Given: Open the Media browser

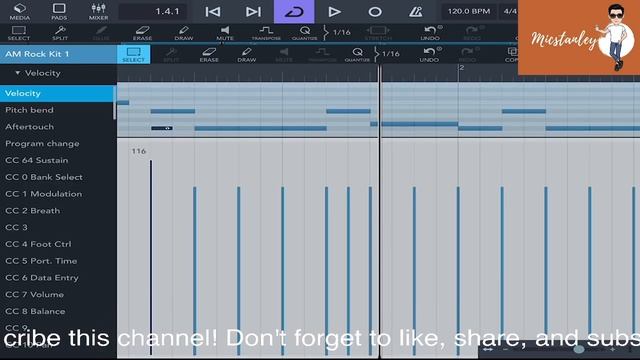Looking at the screenshot, I should tap(20, 11).
